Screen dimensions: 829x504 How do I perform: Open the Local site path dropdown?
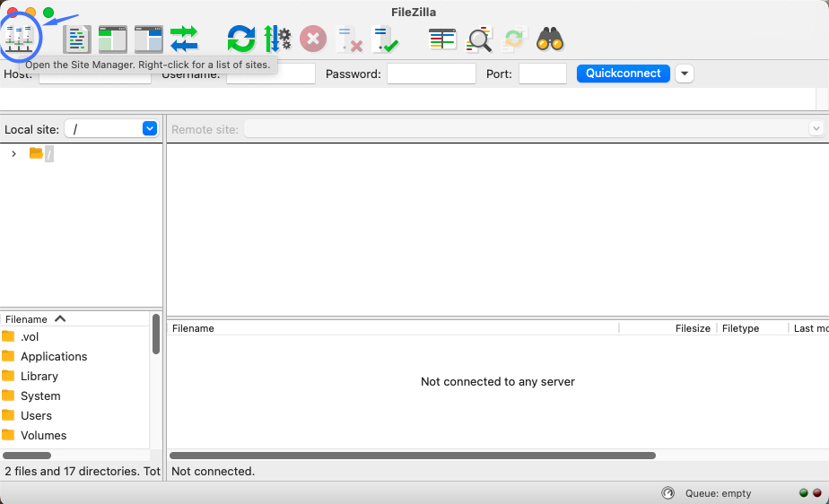pos(150,128)
